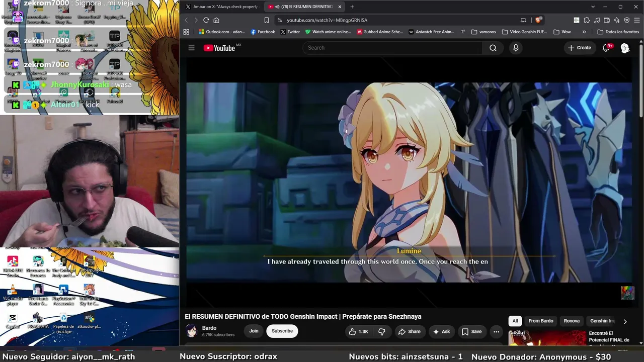Focus the YouTube search field
The height and width of the screenshot is (362, 644).
click(392, 48)
